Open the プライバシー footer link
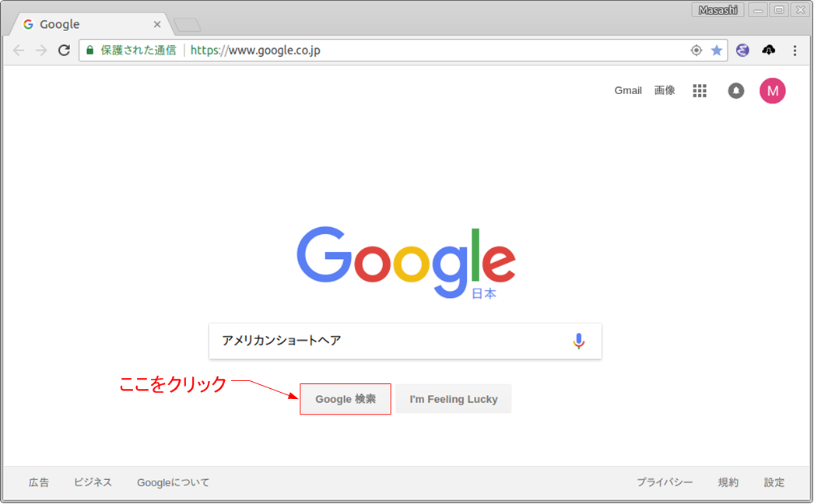 point(665,482)
